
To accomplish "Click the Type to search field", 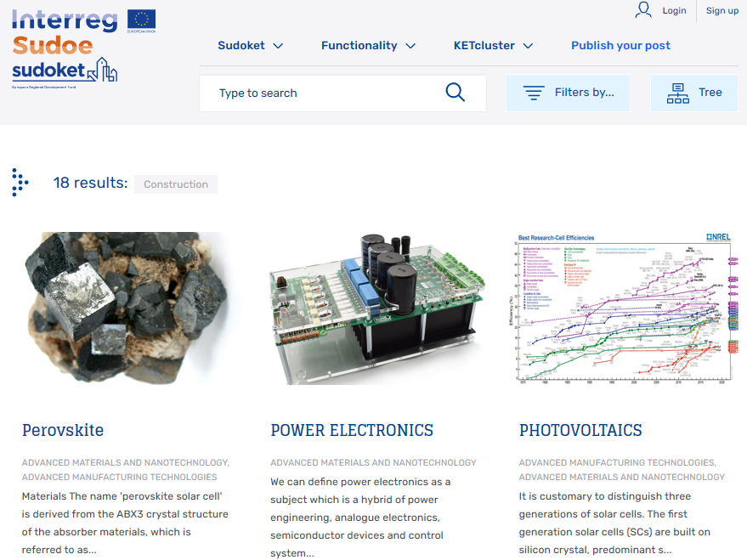I will tap(323, 93).
